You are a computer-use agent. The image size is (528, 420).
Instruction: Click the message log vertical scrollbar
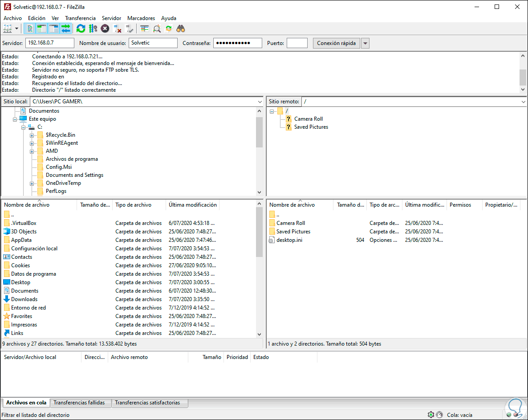[x=523, y=73]
